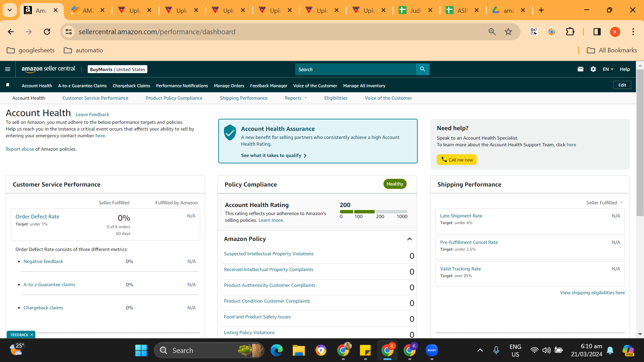
Task: Launch Microsoft Edge from the taskbar
Action: pyautogui.click(x=276, y=351)
